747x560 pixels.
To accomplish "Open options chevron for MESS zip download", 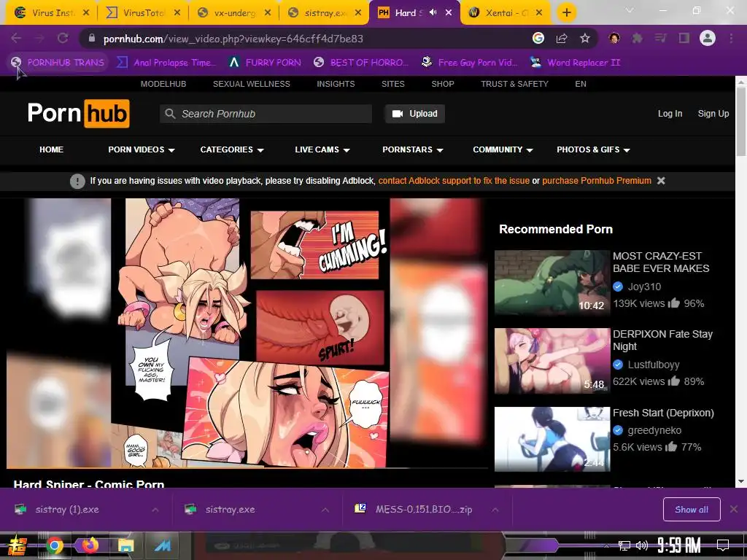I will [495, 510].
